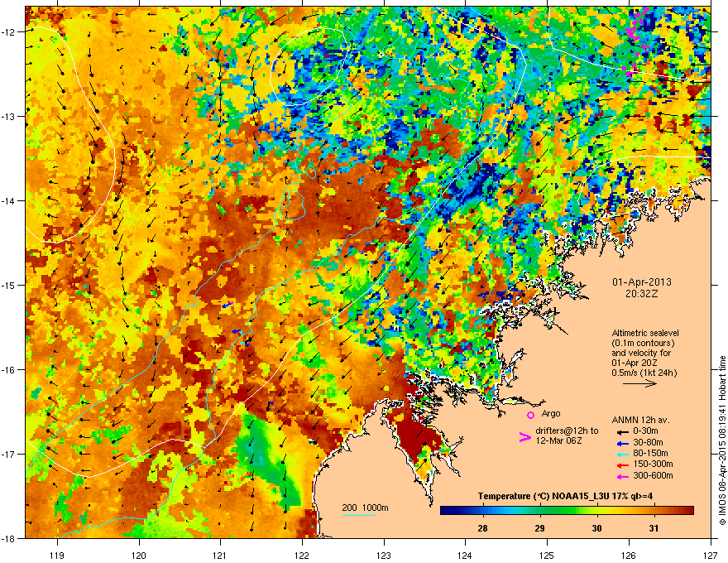Click the 0-30m legend label
Screen dimensions: 728x563
click(x=645, y=431)
